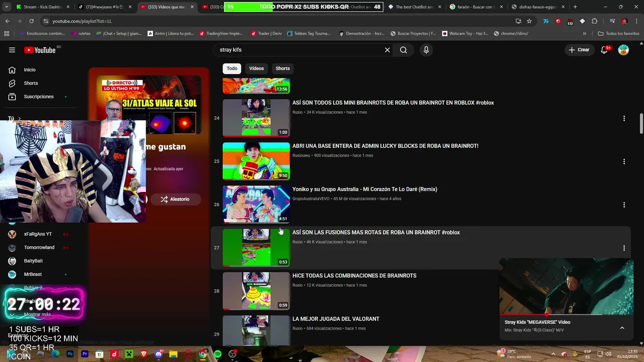Open the ESP language indicator in tray
644x362 pixels.
(x=588, y=354)
